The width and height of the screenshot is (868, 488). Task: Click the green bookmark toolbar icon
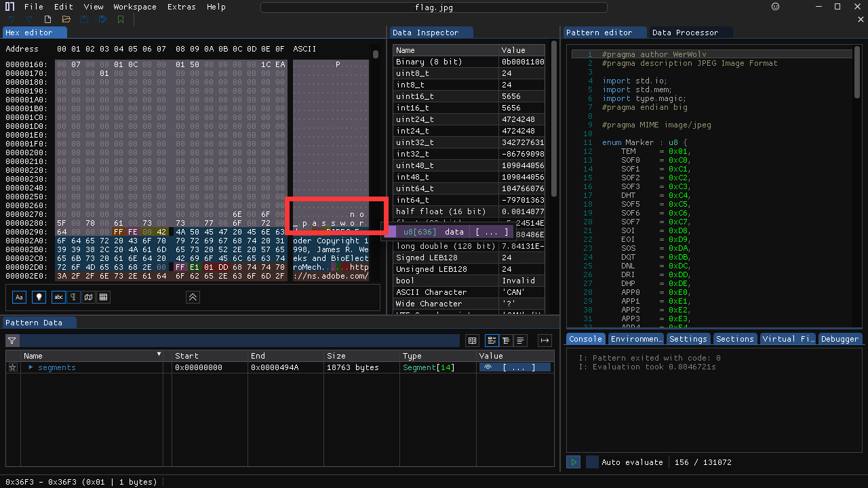[x=121, y=20]
